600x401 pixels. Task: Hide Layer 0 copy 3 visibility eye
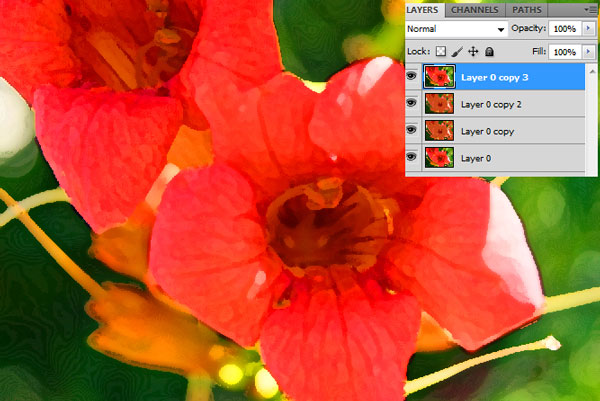[411, 76]
